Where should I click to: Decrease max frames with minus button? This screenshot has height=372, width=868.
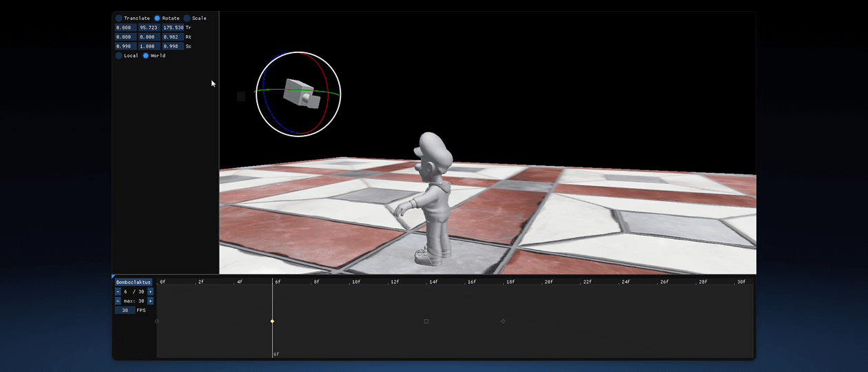pyautogui.click(x=118, y=301)
